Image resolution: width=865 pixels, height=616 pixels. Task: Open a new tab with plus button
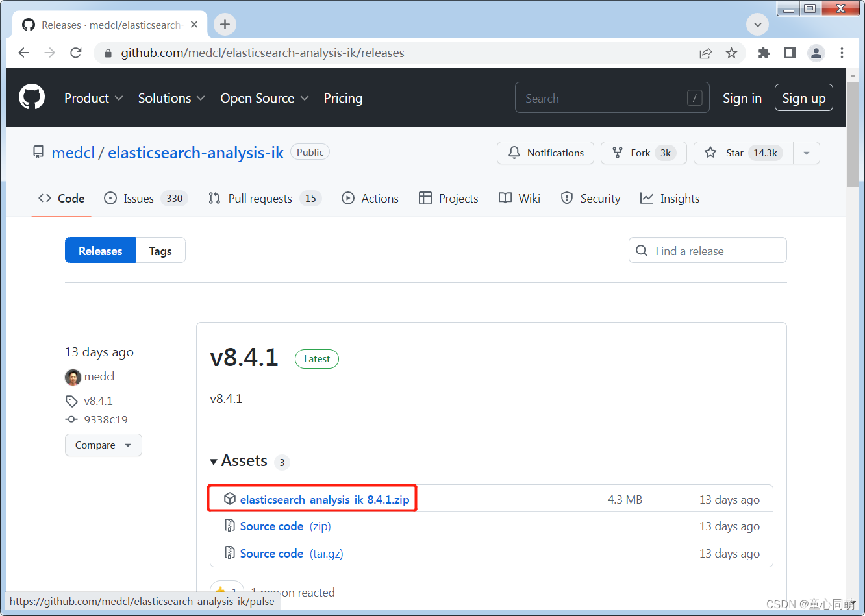[x=225, y=25]
